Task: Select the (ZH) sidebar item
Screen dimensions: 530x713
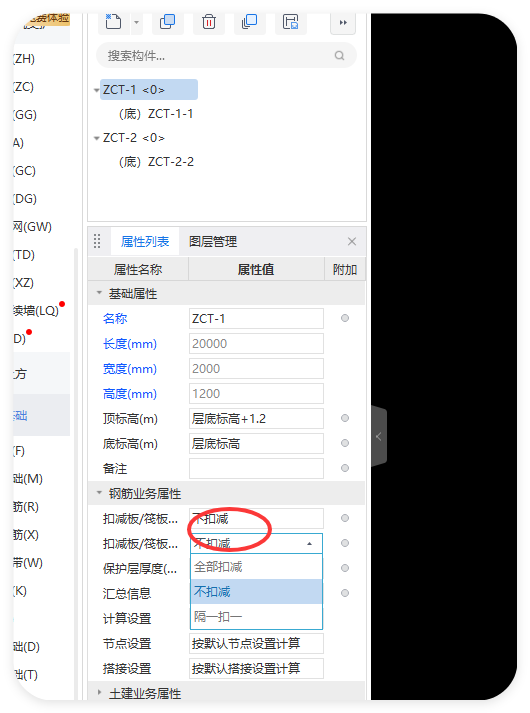Action: [24, 59]
